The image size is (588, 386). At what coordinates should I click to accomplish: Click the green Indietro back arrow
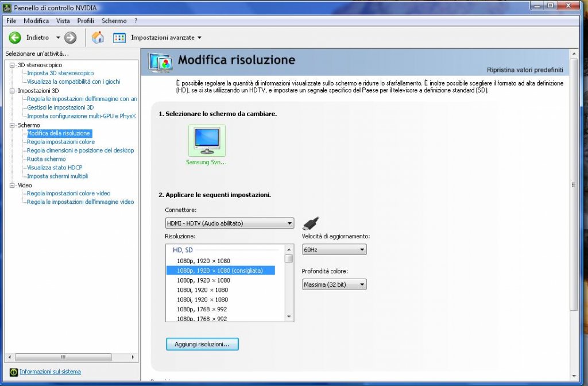[x=15, y=37]
